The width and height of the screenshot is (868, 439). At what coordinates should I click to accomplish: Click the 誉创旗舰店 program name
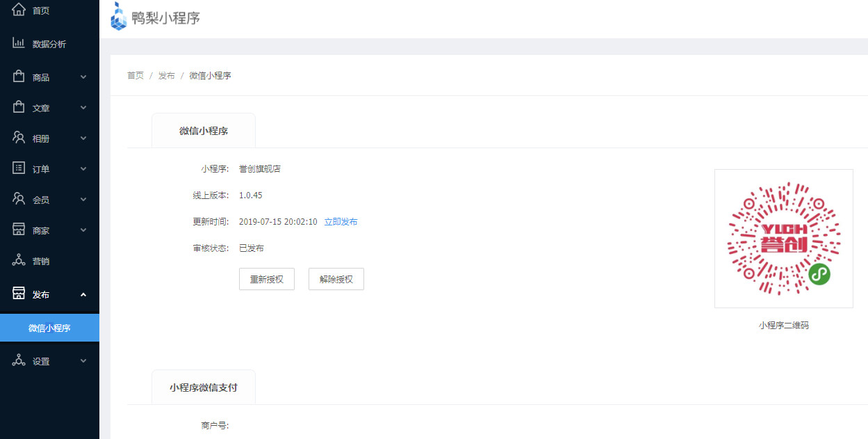260,169
